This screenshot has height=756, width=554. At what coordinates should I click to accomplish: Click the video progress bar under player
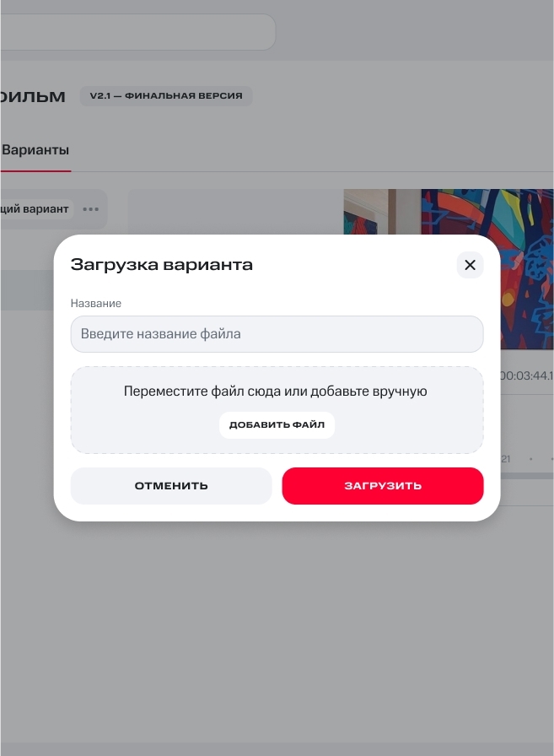tap(528, 476)
